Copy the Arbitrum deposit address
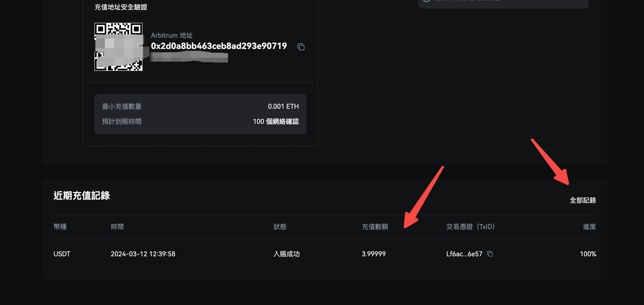Screen dimensions: 644x305 pos(301,47)
